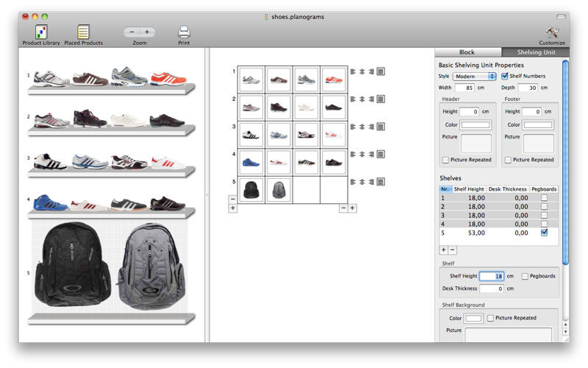Center shelf 3 products
Viewport: 588px width, 368px height.
click(362, 127)
